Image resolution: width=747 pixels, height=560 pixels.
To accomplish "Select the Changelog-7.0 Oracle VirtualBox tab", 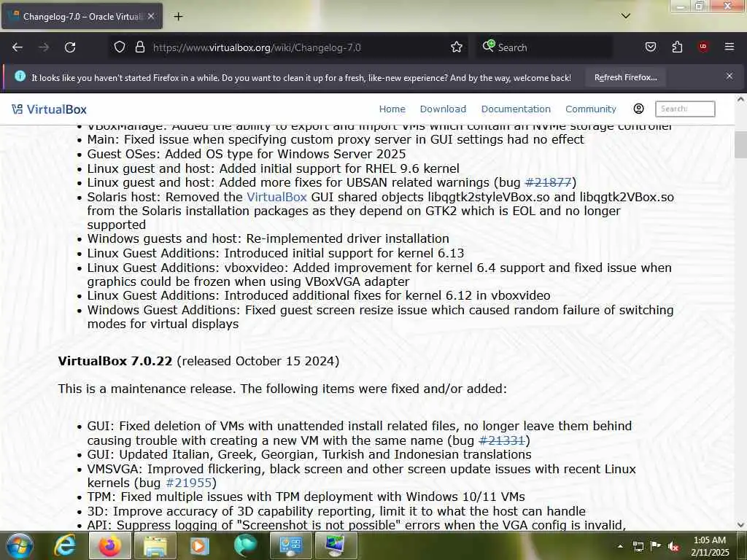I will click(82, 16).
